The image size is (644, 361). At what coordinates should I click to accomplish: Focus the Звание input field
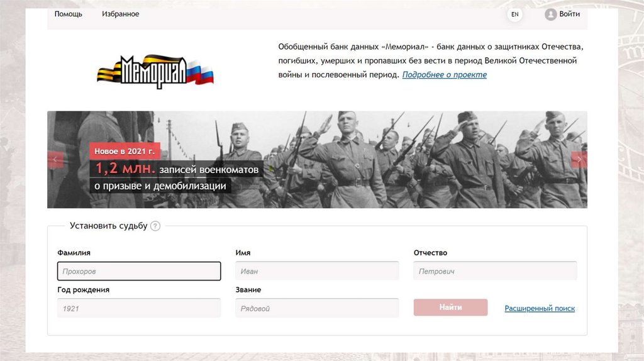[x=317, y=308]
